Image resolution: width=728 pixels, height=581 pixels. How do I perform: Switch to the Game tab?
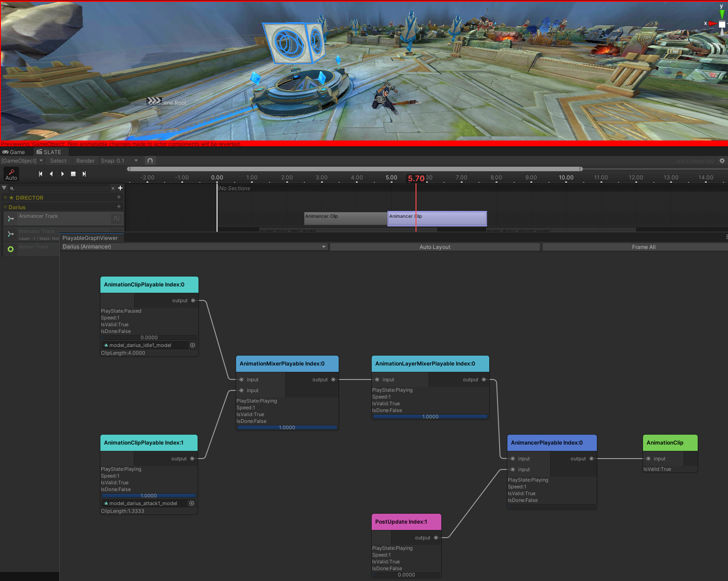click(x=14, y=152)
